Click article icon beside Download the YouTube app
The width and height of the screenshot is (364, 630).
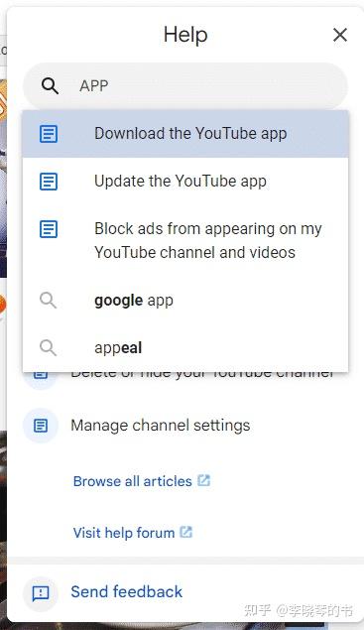tap(49, 134)
